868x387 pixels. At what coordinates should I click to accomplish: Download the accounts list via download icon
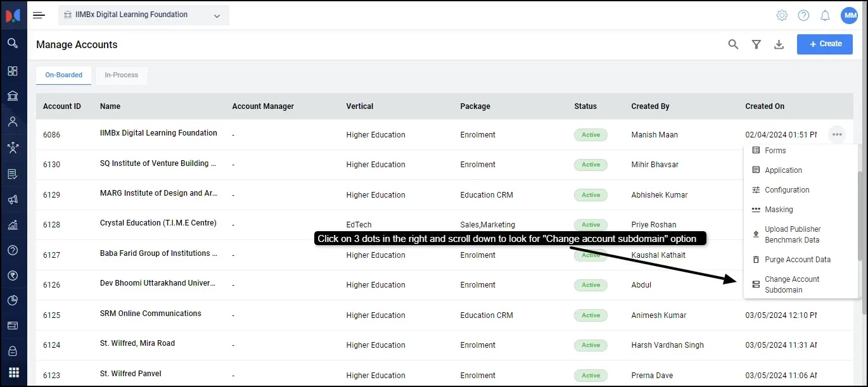[x=779, y=44]
